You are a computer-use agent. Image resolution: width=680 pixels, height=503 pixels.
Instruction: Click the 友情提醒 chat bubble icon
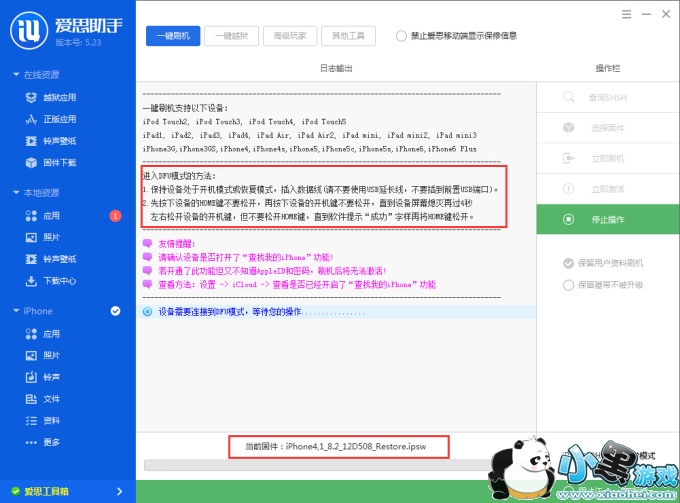[147, 243]
